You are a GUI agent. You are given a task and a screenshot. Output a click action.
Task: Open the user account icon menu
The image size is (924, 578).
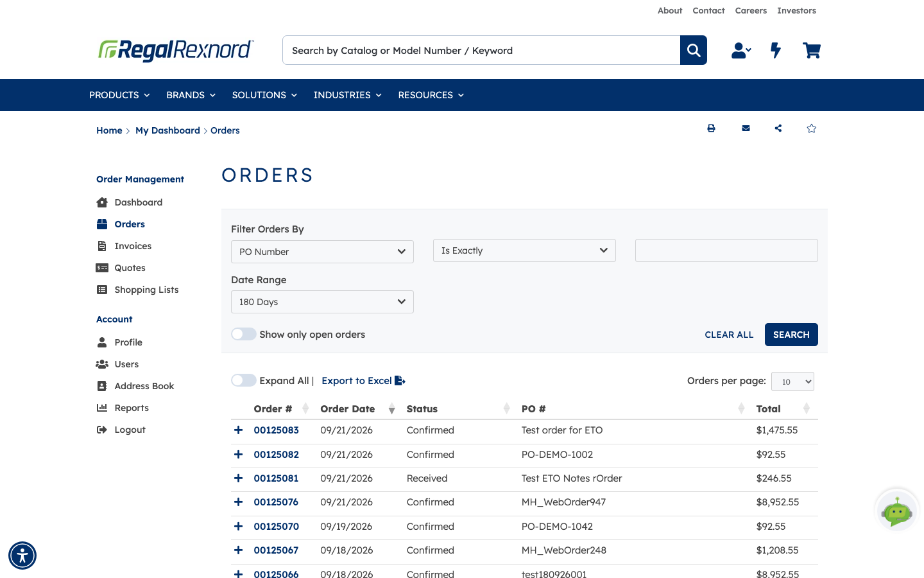(x=741, y=50)
